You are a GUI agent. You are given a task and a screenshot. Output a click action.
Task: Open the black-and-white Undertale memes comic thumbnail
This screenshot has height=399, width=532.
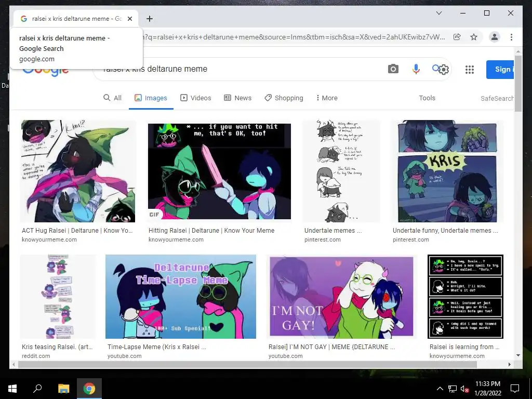click(341, 171)
